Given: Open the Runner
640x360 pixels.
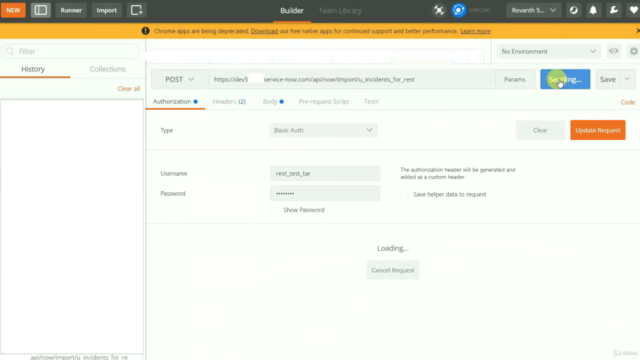Looking at the screenshot, I should pos(71,10).
